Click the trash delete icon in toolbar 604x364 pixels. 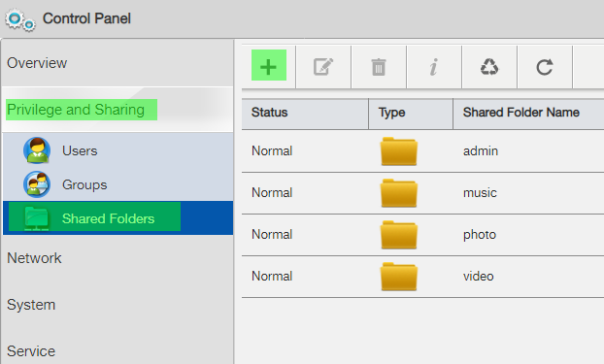click(x=379, y=67)
